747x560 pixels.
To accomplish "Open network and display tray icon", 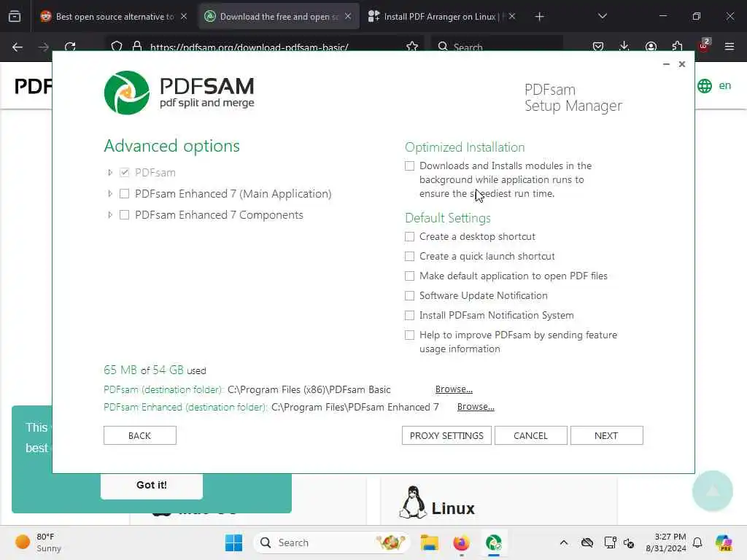I will [x=611, y=542].
